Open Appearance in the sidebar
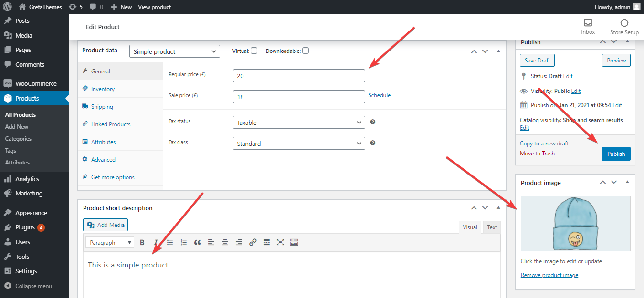Screen dimensions: 644x298 coord(34,213)
